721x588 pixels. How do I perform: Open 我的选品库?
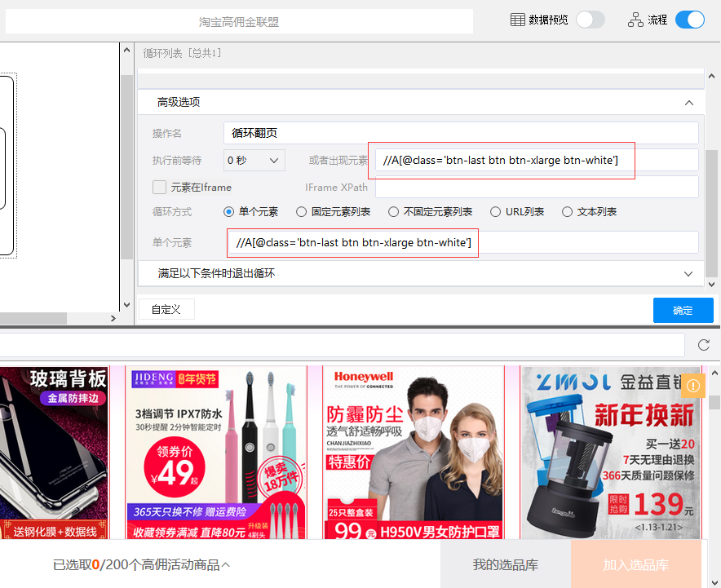point(506,564)
